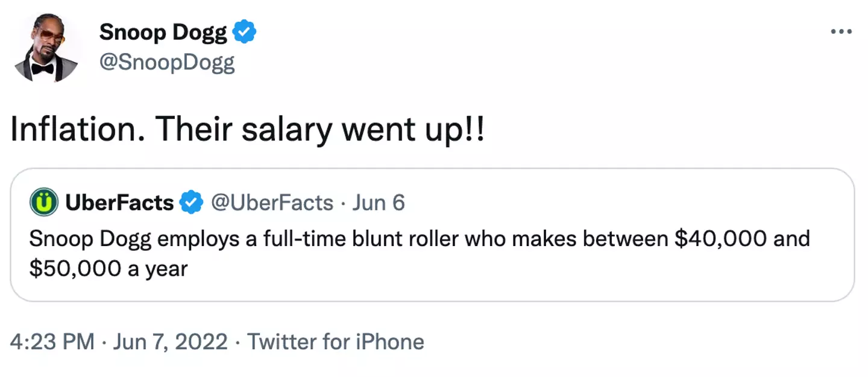
Task: Click "Snoop Dogg employs" in the quoted tweet
Action: tap(122, 239)
